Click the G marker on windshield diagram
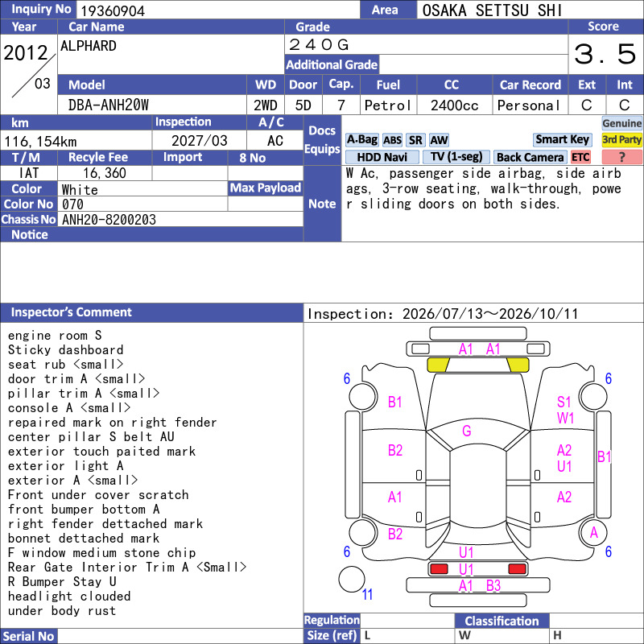 467,431
